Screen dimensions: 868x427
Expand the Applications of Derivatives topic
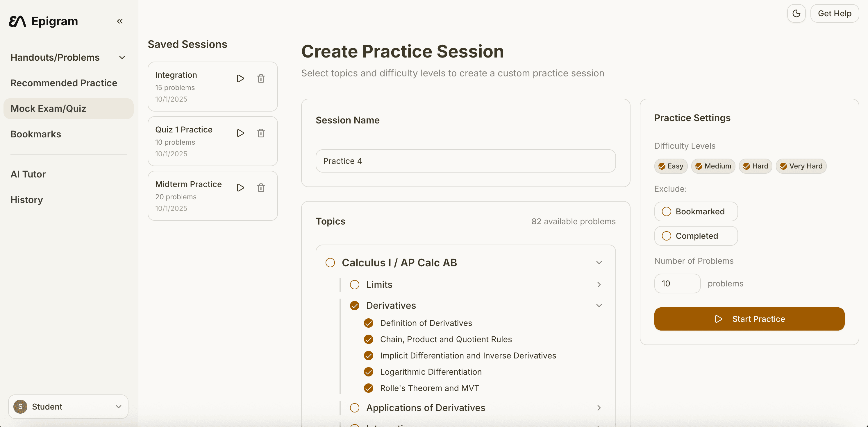click(x=599, y=408)
